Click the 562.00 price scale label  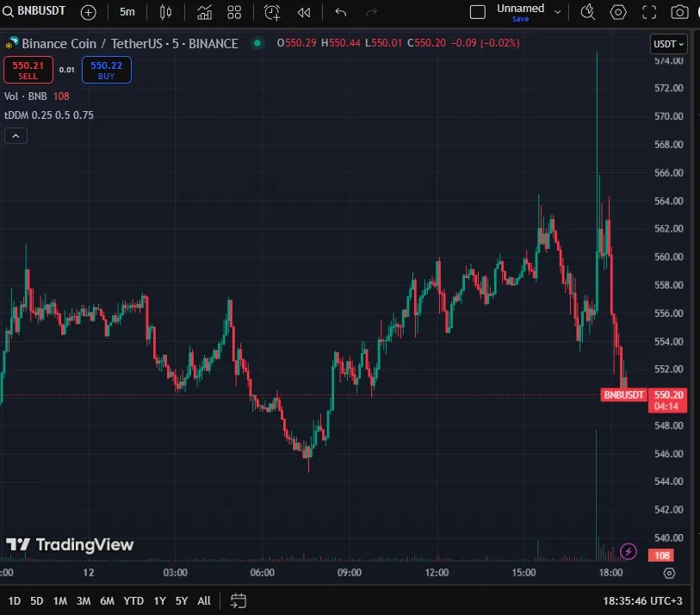tap(668, 228)
